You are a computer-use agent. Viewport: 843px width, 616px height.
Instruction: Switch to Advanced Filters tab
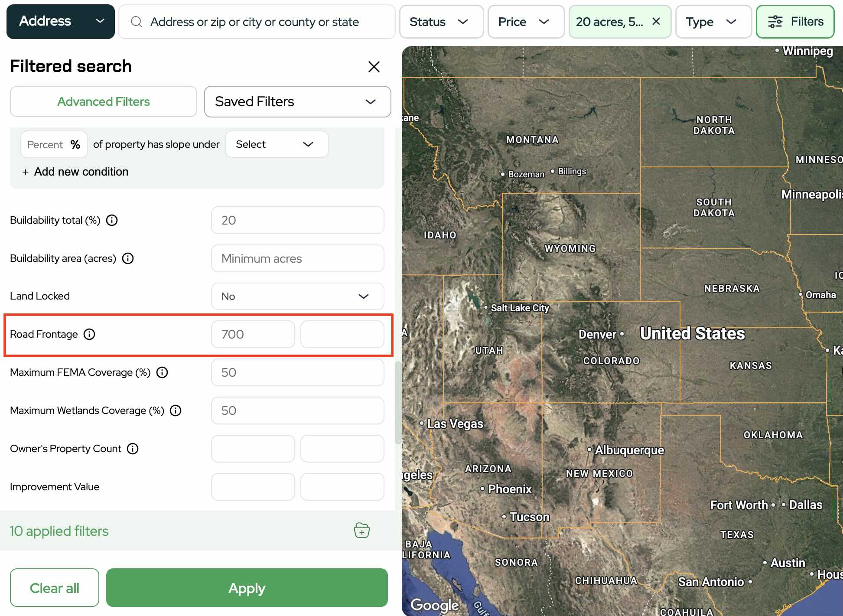tap(104, 101)
